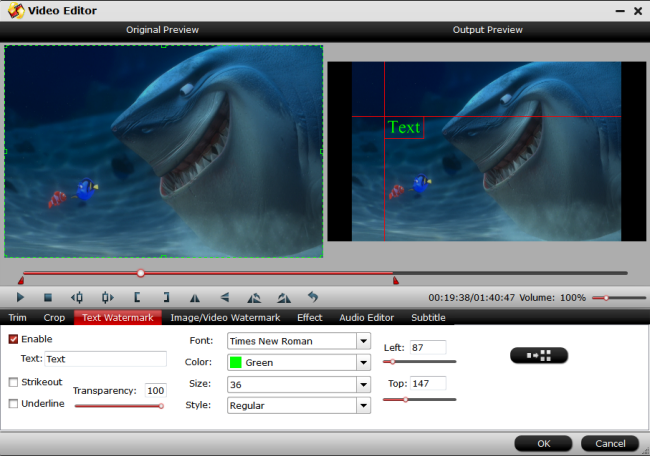The width and height of the screenshot is (650, 456).
Task: Open the Color dropdown arrow
Action: click(x=364, y=363)
